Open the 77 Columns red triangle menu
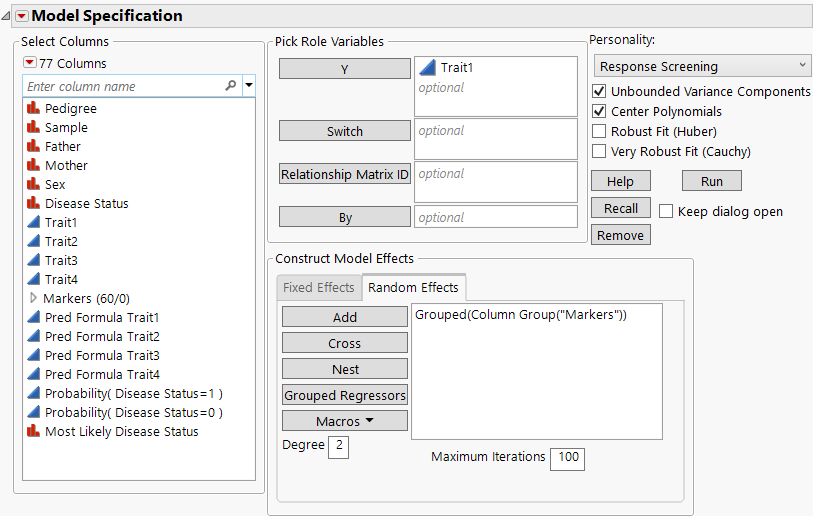 click(x=29, y=63)
